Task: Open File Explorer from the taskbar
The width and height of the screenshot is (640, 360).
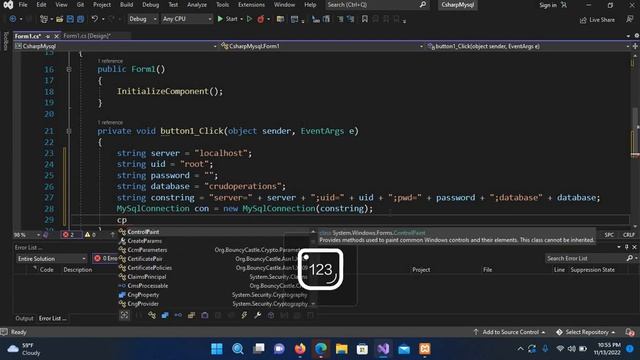Action: (x=342, y=349)
